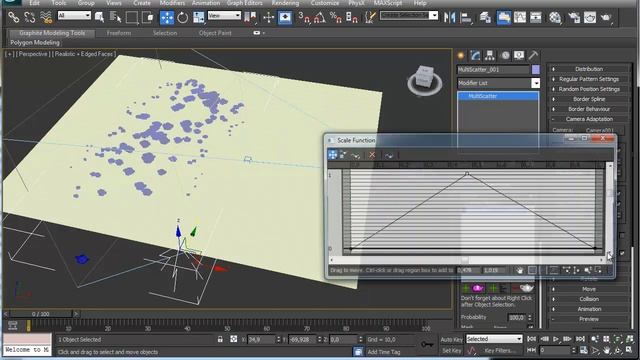Select the Link tool in main toolbar

(13, 17)
